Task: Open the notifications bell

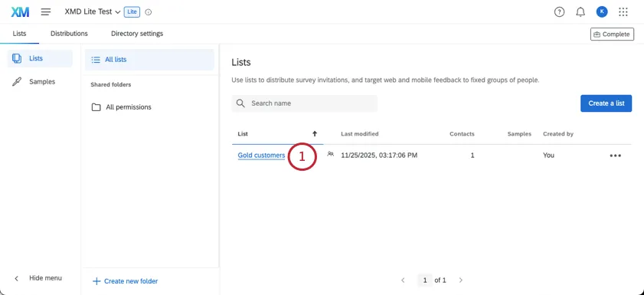Action: tap(580, 12)
